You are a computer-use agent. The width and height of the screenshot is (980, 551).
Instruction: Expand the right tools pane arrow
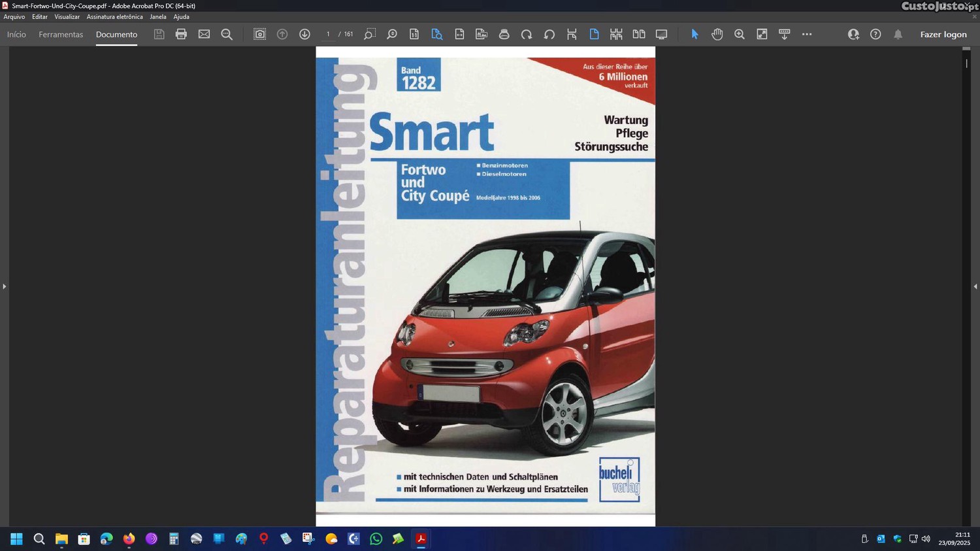pyautogui.click(x=975, y=286)
